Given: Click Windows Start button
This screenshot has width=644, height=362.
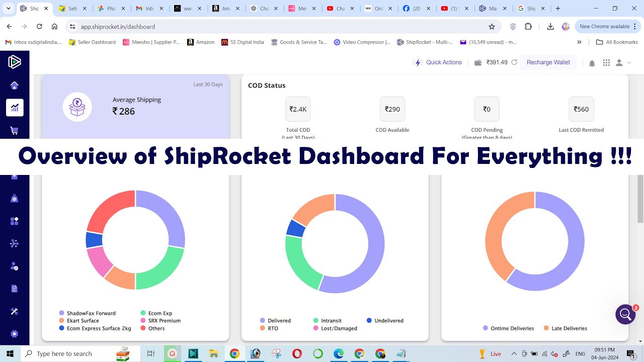Looking at the screenshot, I should point(10,353).
